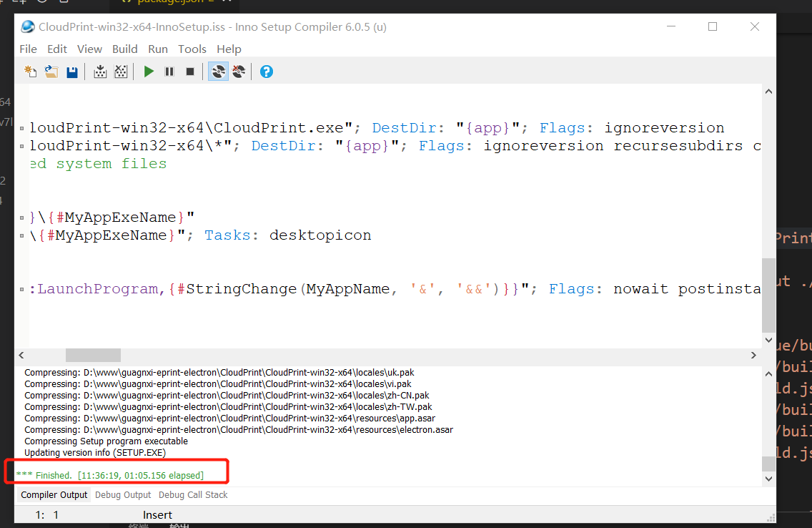Click the 'ed system files' comment line
The height and width of the screenshot is (528, 812).
98,164
